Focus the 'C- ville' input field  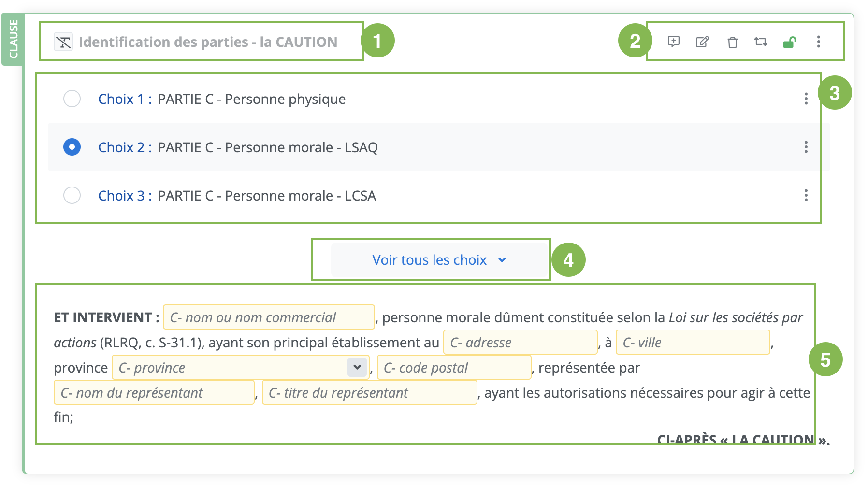(x=693, y=343)
